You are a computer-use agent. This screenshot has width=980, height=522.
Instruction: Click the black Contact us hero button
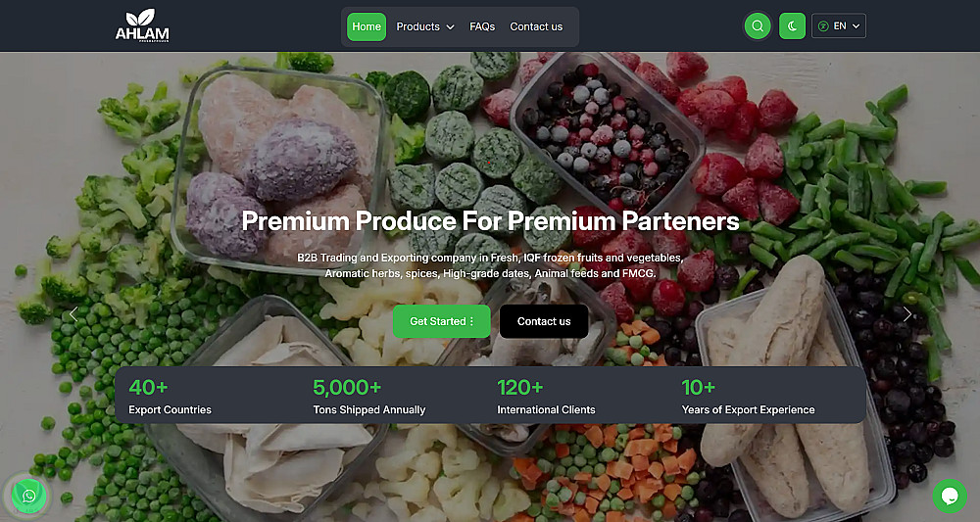pyautogui.click(x=544, y=321)
